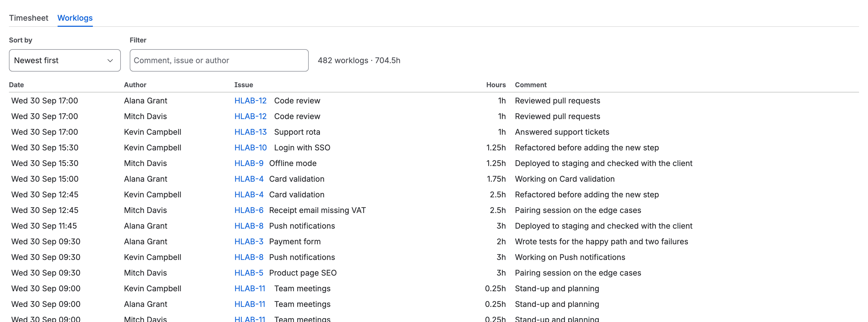Open the HLAB-5 Product page SEO link
Image resolution: width=868 pixels, height=322 pixels.
(x=249, y=273)
